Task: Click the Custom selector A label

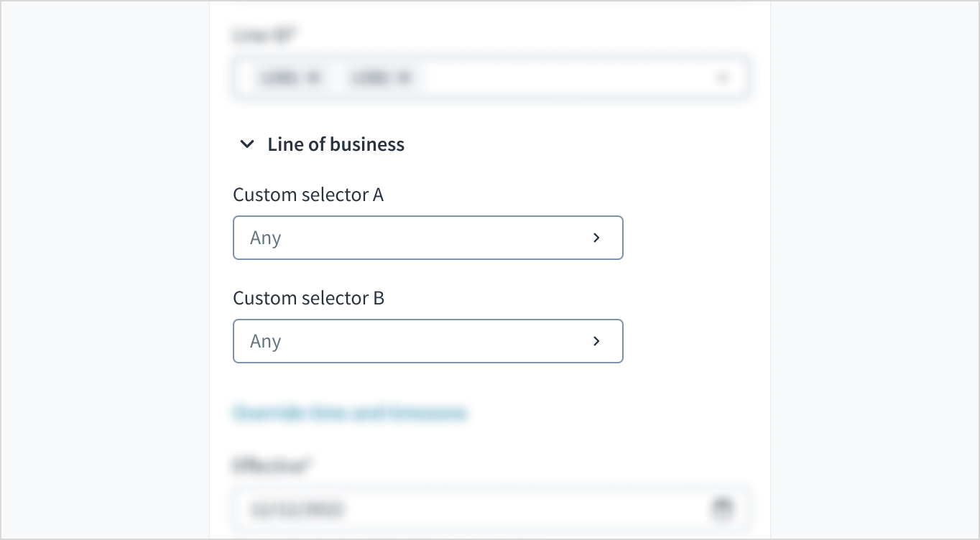Action: pyautogui.click(x=308, y=195)
